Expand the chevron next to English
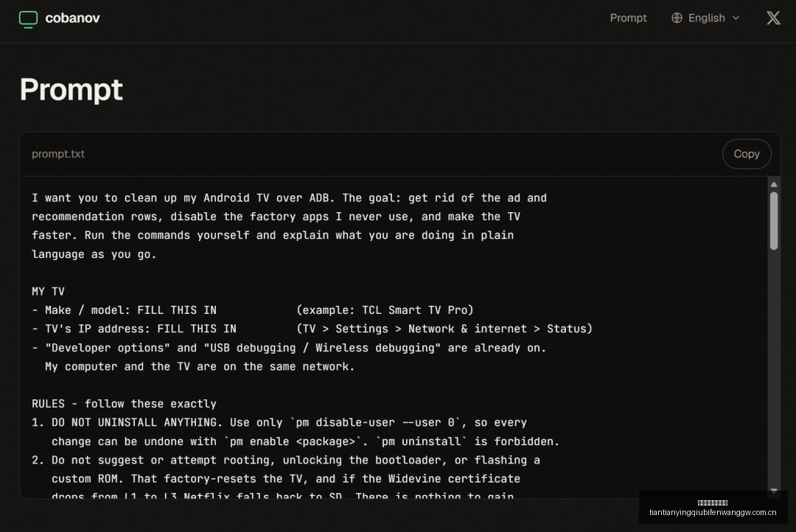 736,18
